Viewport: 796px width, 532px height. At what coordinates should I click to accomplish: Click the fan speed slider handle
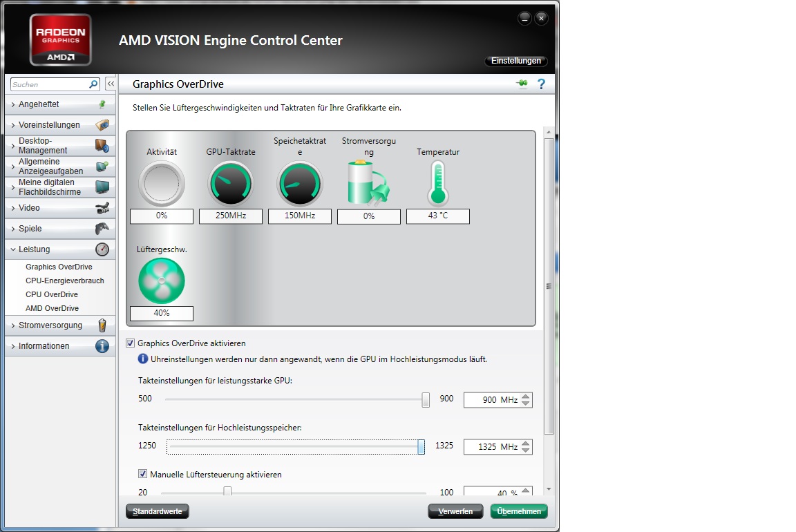pos(227,491)
